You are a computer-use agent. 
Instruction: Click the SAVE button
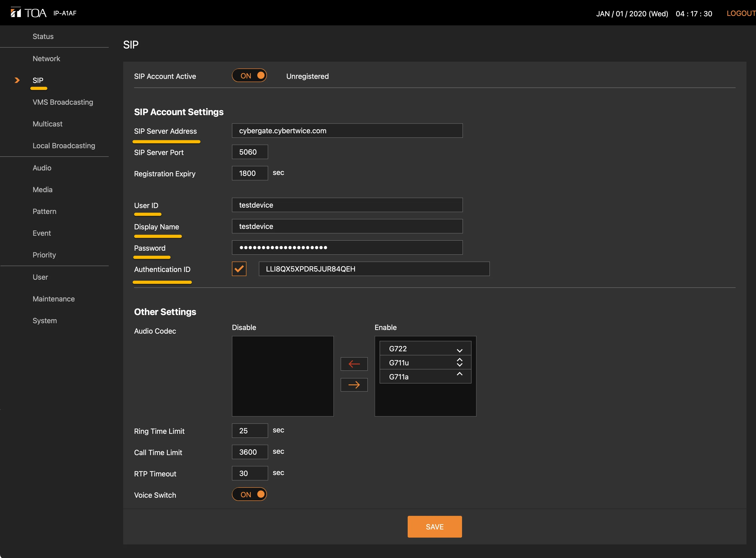pos(435,526)
